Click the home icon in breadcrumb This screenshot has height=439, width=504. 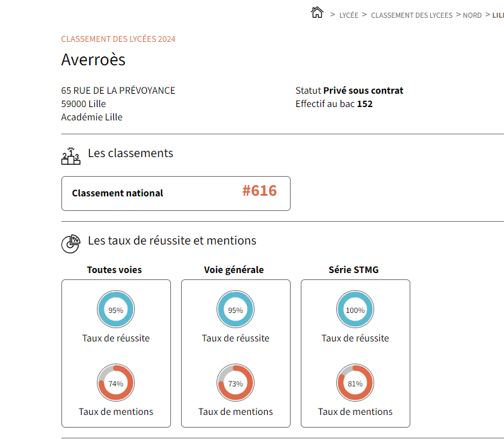tap(317, 13)
